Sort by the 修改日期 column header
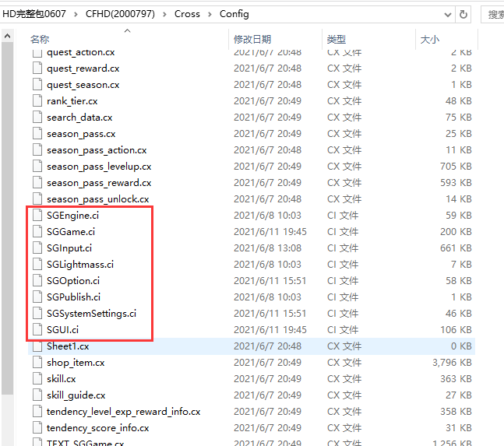 coord(252,39)
